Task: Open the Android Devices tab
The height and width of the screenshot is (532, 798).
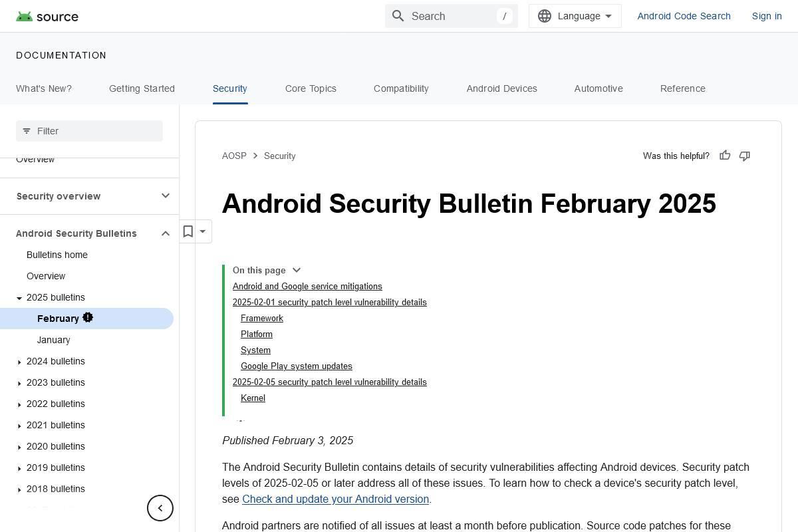Action: (x=502, y=88)
